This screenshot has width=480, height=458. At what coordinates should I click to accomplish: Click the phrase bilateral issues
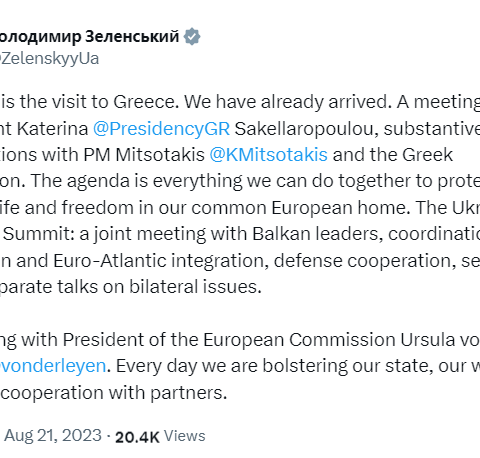[x=195, y=287]
